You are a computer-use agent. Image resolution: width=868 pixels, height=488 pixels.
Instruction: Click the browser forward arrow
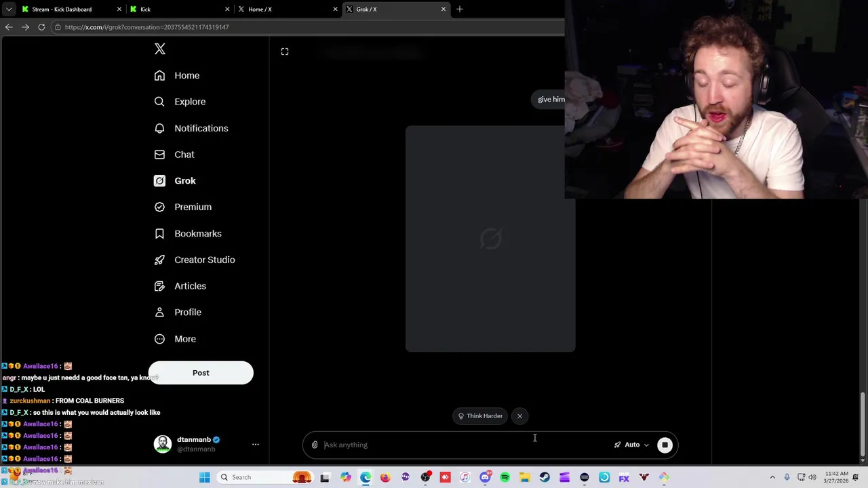25,27
